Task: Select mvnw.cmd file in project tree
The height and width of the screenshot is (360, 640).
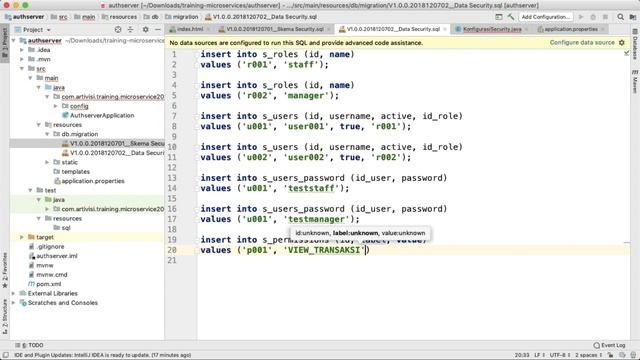Action: [x=48, y=275]
